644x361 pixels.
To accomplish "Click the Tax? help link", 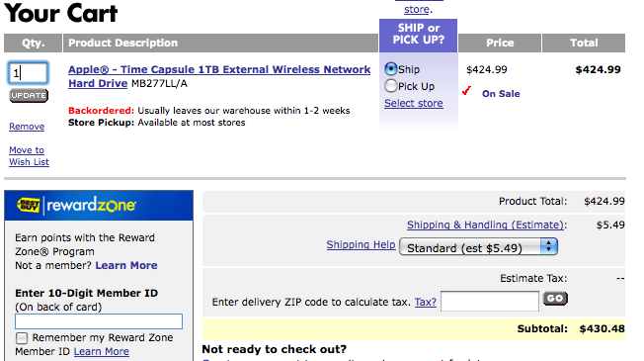I will pos(425,302).
